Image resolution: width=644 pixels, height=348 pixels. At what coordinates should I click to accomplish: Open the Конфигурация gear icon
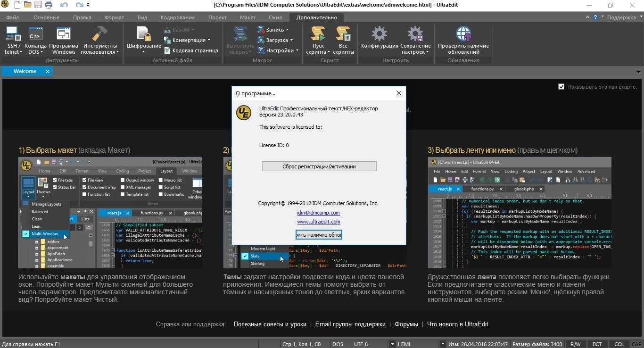click(x=380, y=38)
